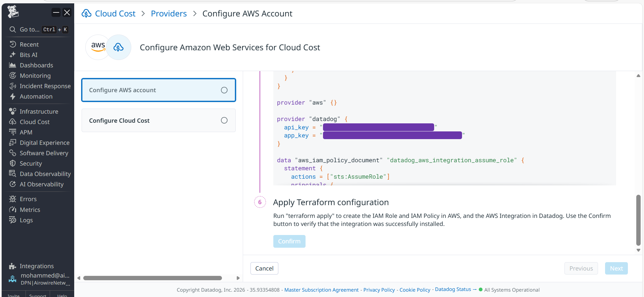Click the Errors bug icon
Screen dimensions: 644x297
(13, 199)
